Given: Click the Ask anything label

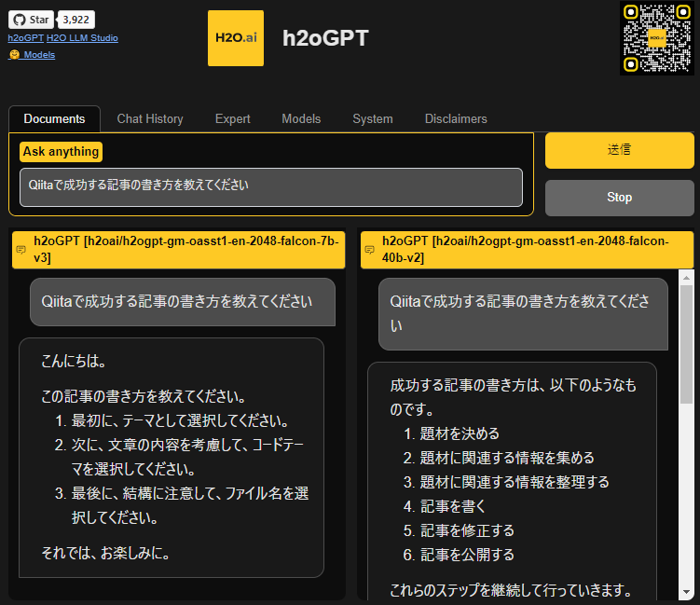Looking at the screenshot, I should [x=62, y=152].
